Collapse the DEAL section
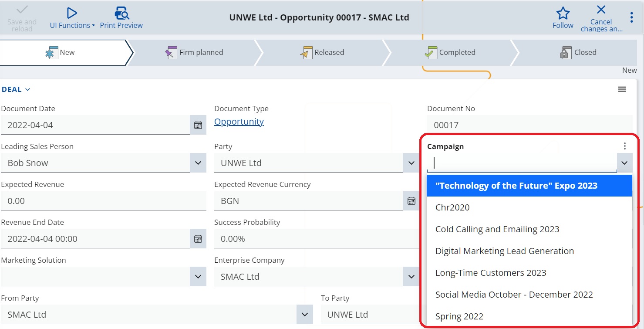 pyautogui.click(x=16, y=89)
